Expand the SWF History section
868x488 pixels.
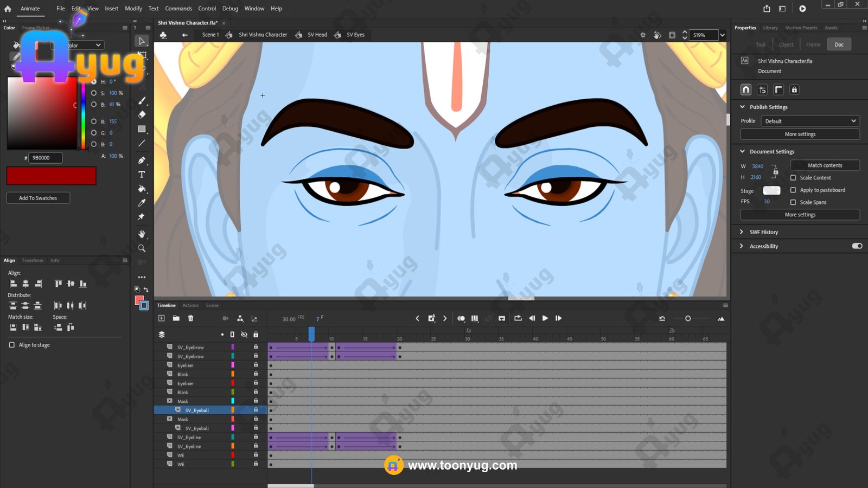pyautogui.click(x=742, y=232)
